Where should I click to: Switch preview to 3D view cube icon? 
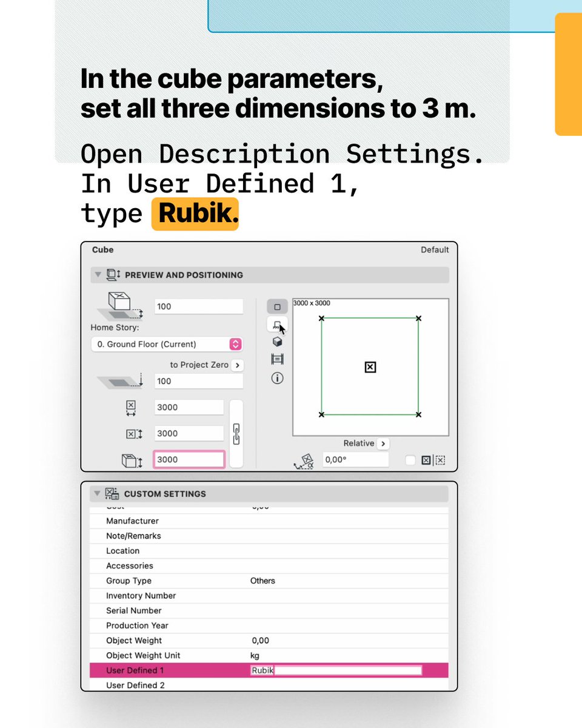tap(277, 340)
